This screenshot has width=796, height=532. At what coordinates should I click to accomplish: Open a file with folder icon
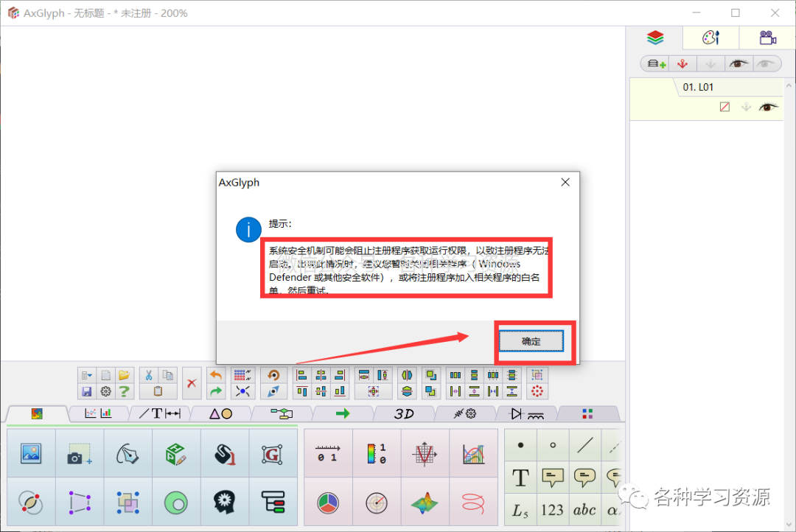pyautogui.click(x=124, y=376)
